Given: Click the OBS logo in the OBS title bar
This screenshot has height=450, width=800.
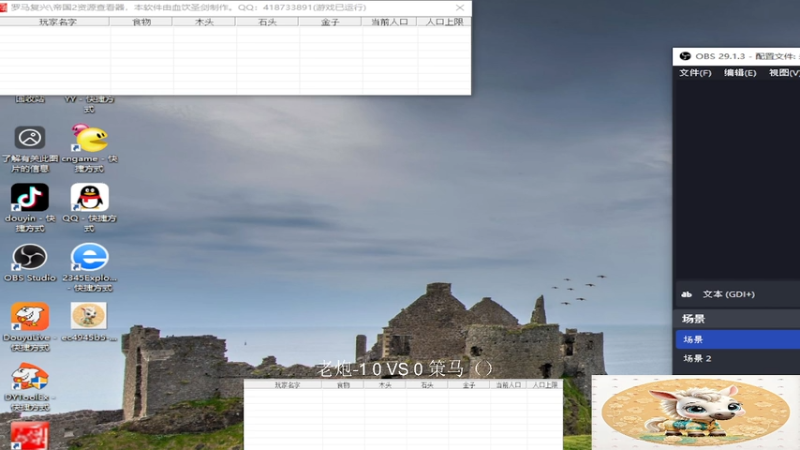Looking at the screenshot, I should click(685, 56).
